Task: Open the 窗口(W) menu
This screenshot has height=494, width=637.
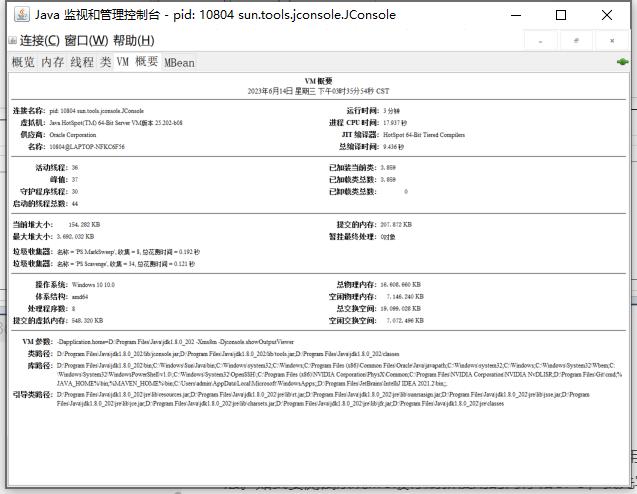Action: (x=86, y=41)
